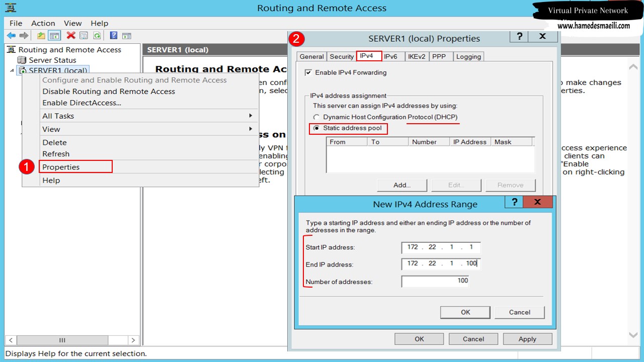Click the Up One Level folder icon

(x=41, y=36)
